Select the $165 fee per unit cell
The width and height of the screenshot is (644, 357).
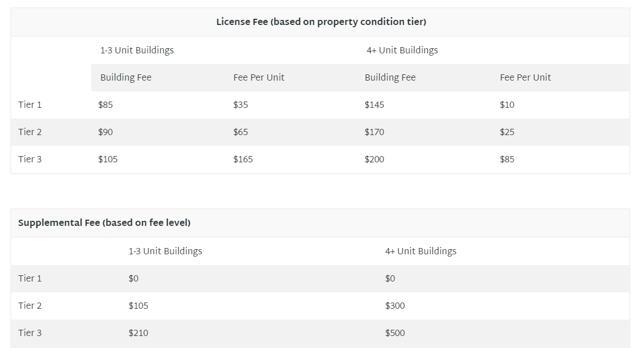click(243, 159)
